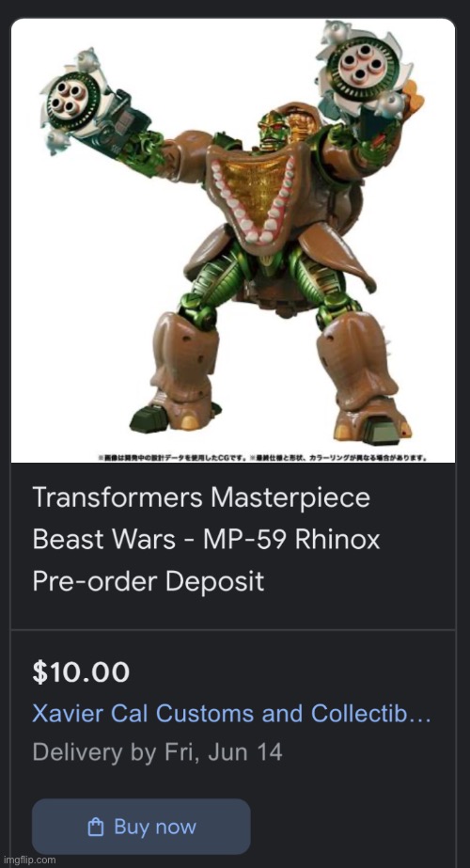The width and height of the screenshot is (470, 868).
Task: Click the word Beast Wars in title
Action: click(x=105, y=539)
